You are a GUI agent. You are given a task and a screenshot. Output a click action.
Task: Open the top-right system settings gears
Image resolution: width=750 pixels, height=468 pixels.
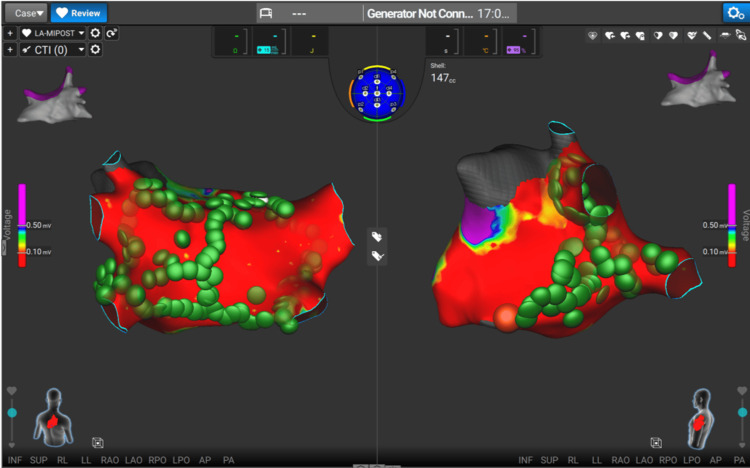pyautogui.click(x=735, y=12)
